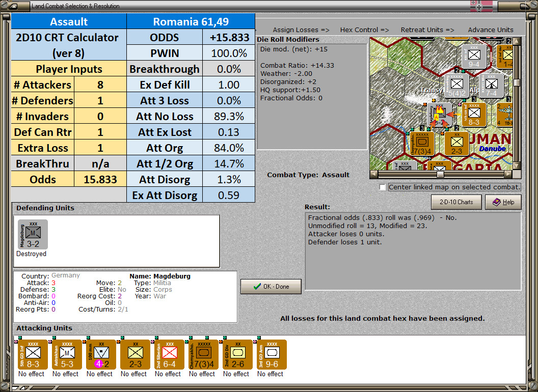Enable Center linked map on selected combat

pos(382,187)
